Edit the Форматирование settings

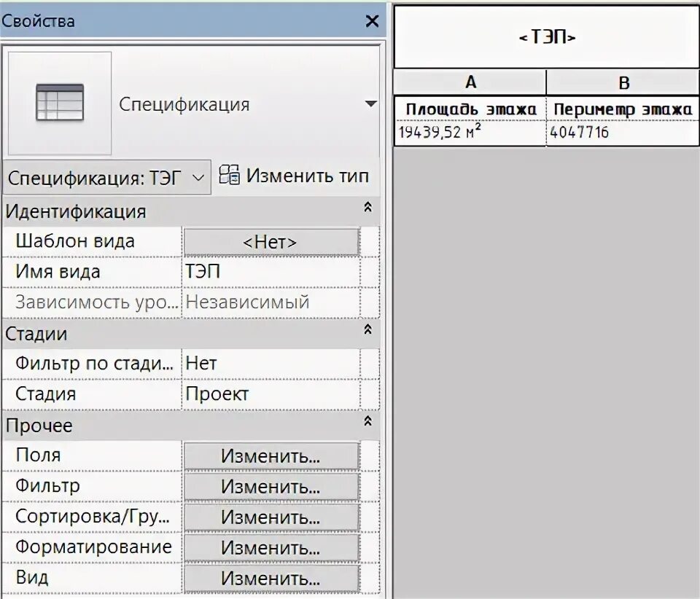[x=271, y=547]
